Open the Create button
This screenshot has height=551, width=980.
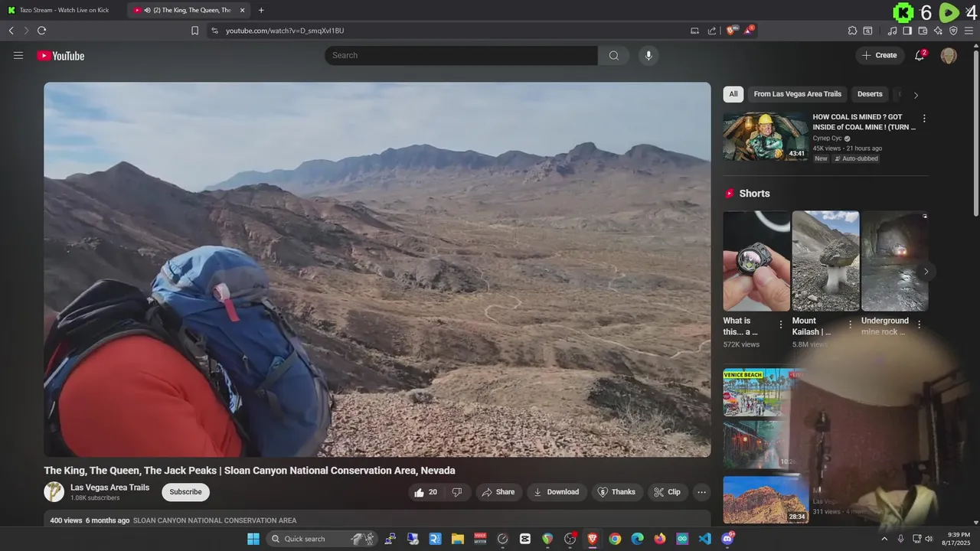pyautogui.click(x=880, y=55)
